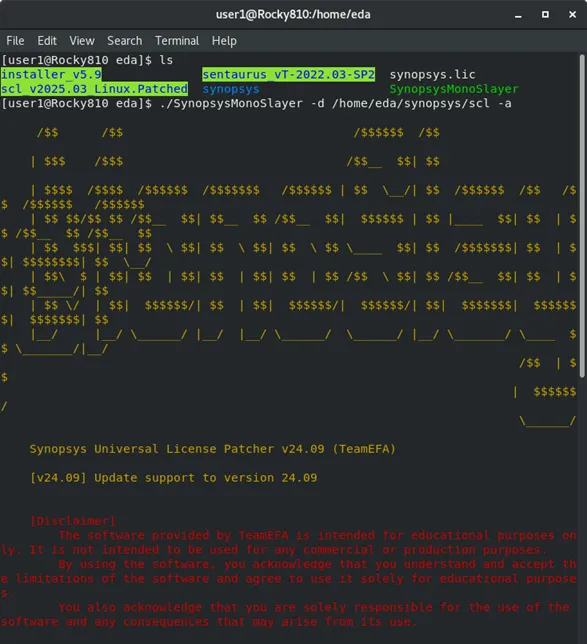Click the /home/eda/synopsys/scl path argument

[410, 103]
